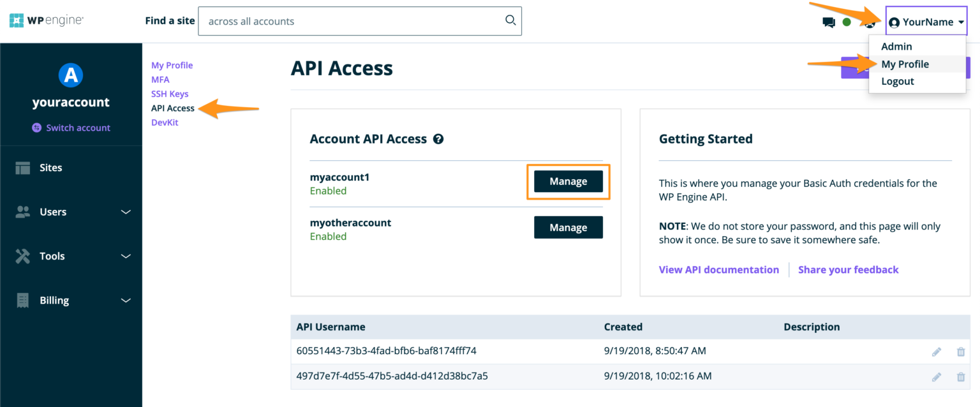The height and width of the screenshot is (407, 980).
Task: Select Logout from the account menu
Action: (x=898, y=81)
